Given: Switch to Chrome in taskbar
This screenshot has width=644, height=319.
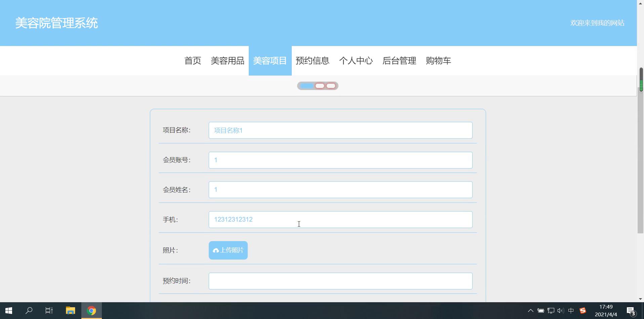Looking at the screenshot, I should point(91,311).
